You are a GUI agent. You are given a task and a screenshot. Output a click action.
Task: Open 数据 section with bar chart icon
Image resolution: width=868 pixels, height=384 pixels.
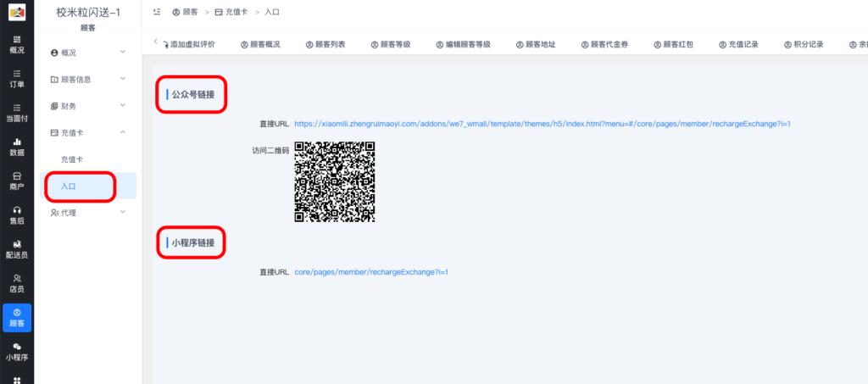17,147
